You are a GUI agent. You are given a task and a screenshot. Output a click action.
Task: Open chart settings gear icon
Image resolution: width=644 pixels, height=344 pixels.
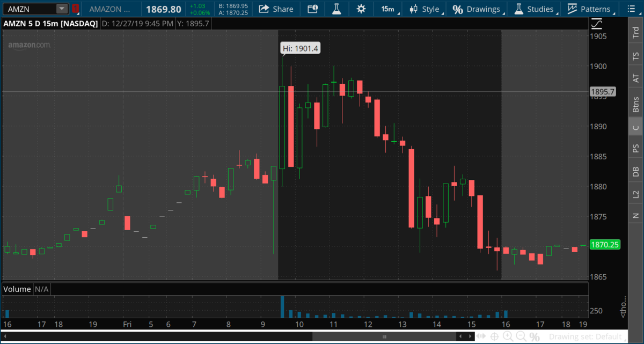[x=361, y=9]
